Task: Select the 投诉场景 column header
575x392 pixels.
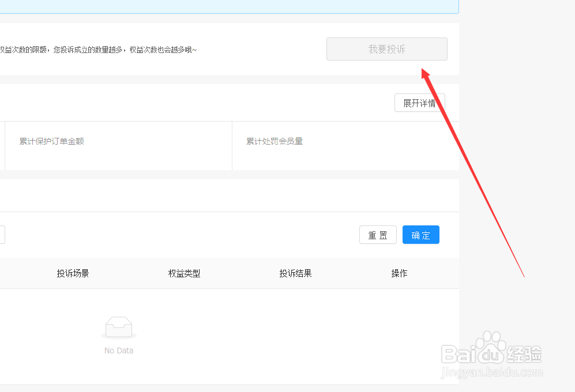Action: point(73,273)
